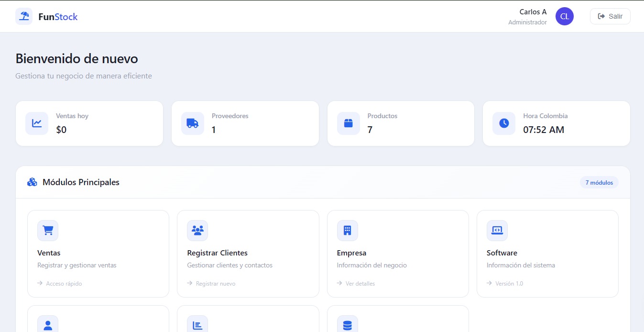Screen dimensions: 644x332
Task: Click the Hora Colombia clock icon
Action: [x=504, y=123]
